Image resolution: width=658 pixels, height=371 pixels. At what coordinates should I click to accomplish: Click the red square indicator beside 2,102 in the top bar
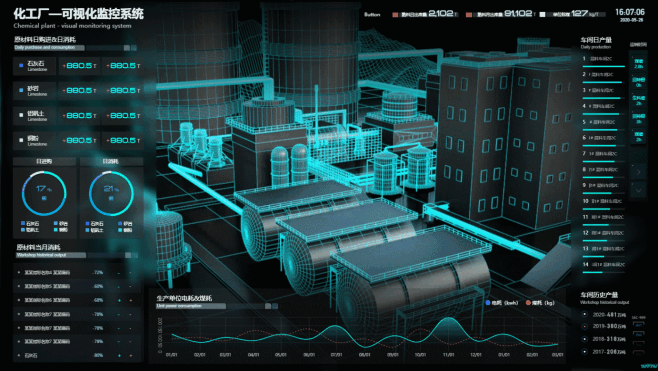click(395, 15)
